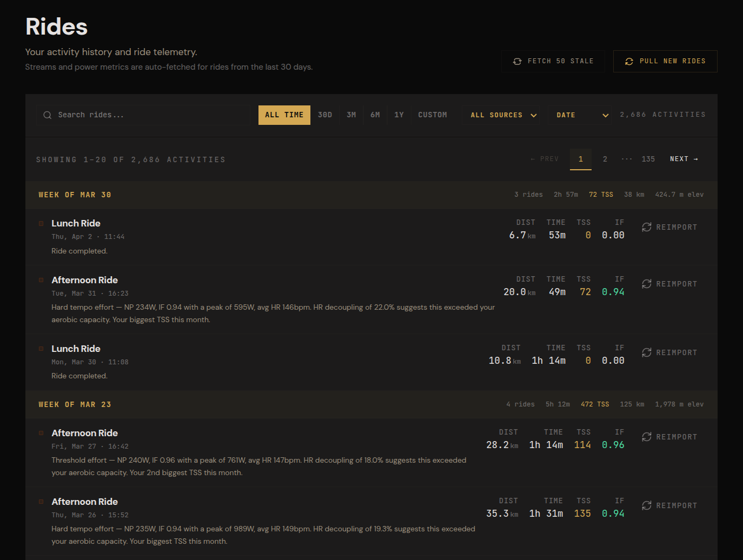Click reimport icon for Mon Mar 30 Lunch Ride
This screenshot has height=560, width=743.
[646, 352]
